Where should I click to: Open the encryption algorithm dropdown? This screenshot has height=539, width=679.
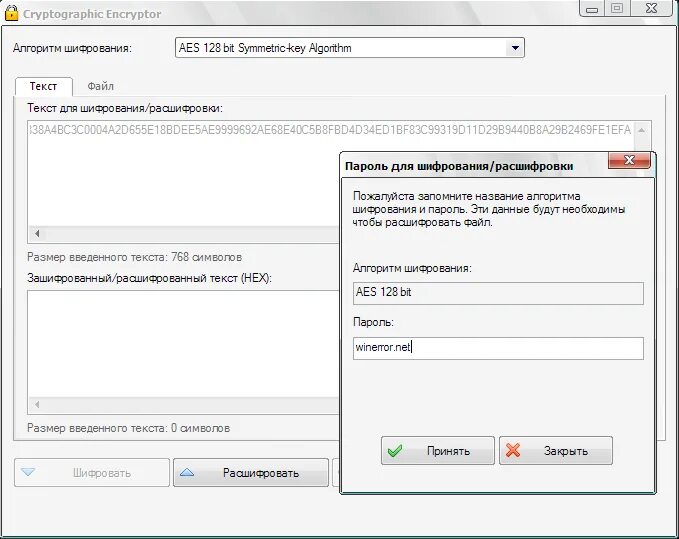pos(515,48)
